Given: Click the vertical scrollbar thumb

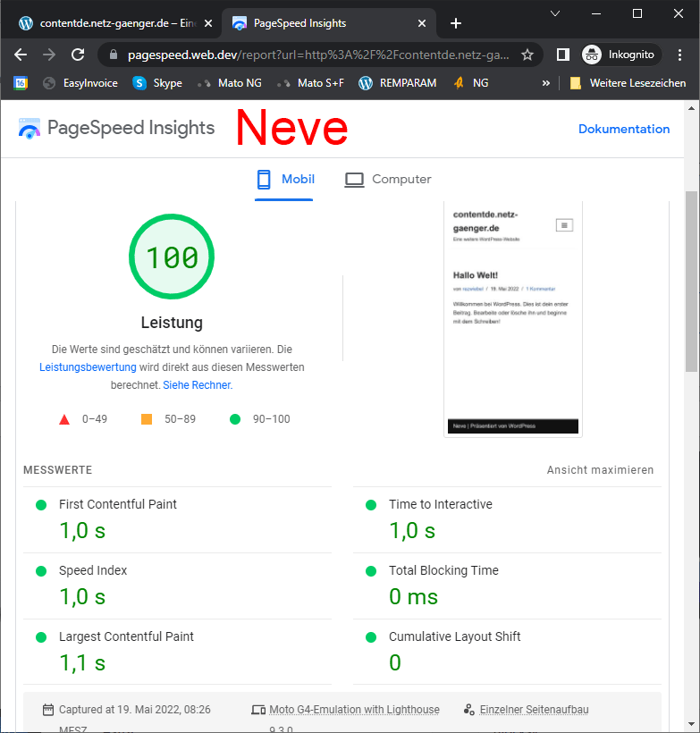Looking at the screenshot, I should click(692, 282).
